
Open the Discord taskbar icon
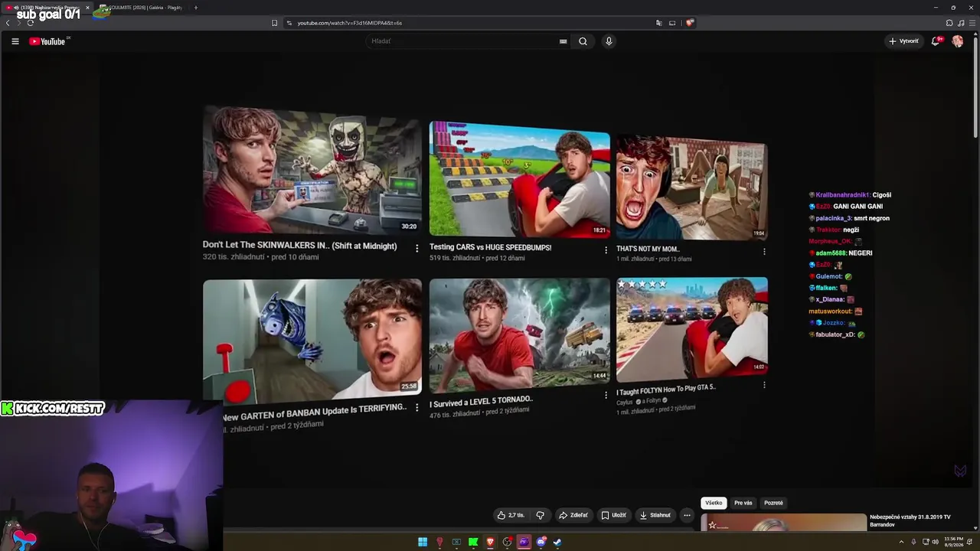541,542
